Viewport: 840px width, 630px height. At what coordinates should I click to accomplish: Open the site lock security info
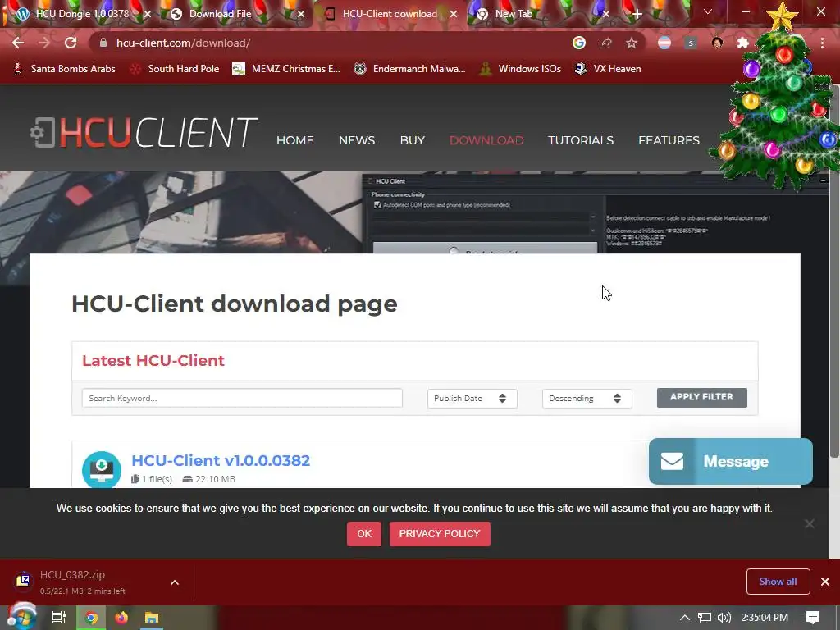click(x=103, y=43)
